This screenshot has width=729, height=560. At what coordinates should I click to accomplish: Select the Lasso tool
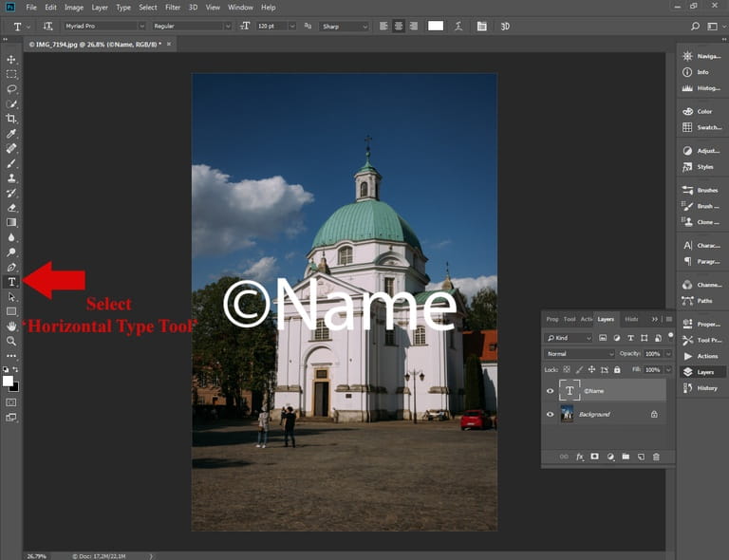pyautogui.click(x=11, y=89)
